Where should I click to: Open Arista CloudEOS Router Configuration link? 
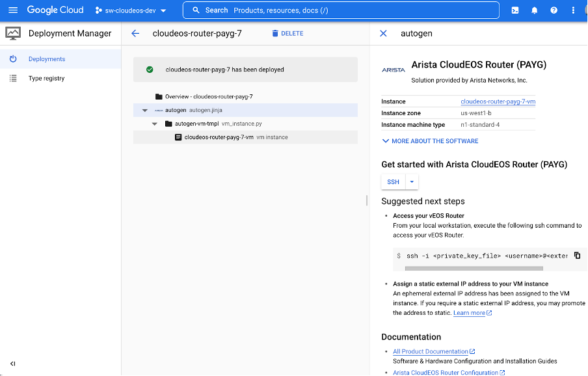pos(449,373)
